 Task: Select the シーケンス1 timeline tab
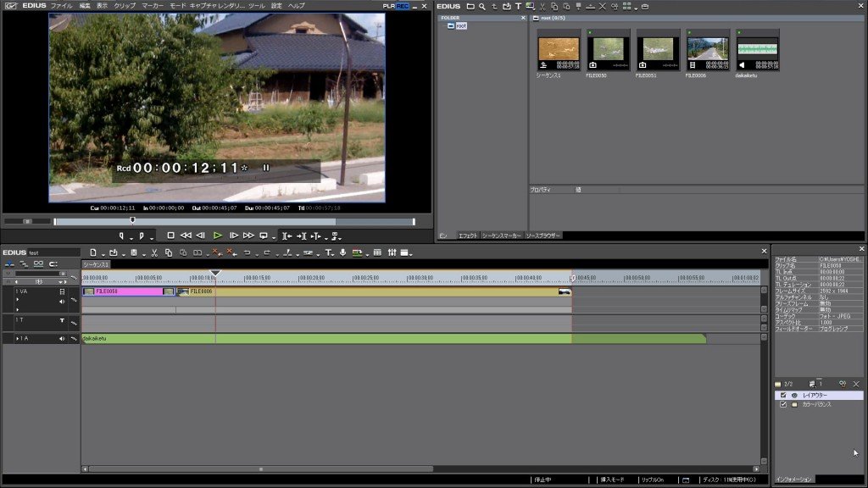[97, 265]
